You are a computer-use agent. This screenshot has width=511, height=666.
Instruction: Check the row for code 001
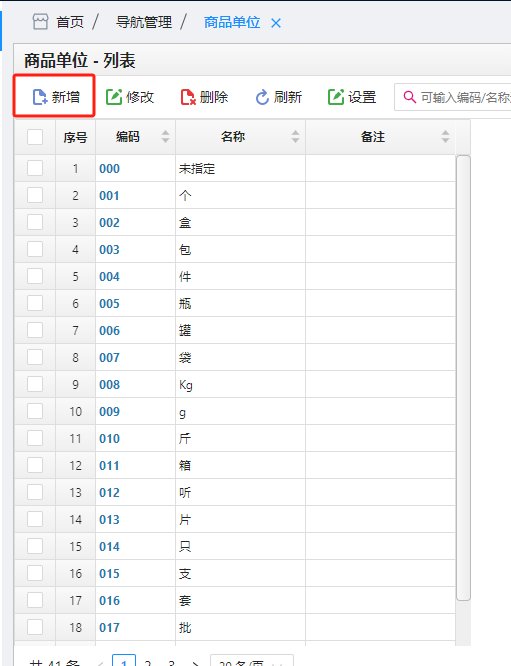pyautogui.click(x=35, y=195)
